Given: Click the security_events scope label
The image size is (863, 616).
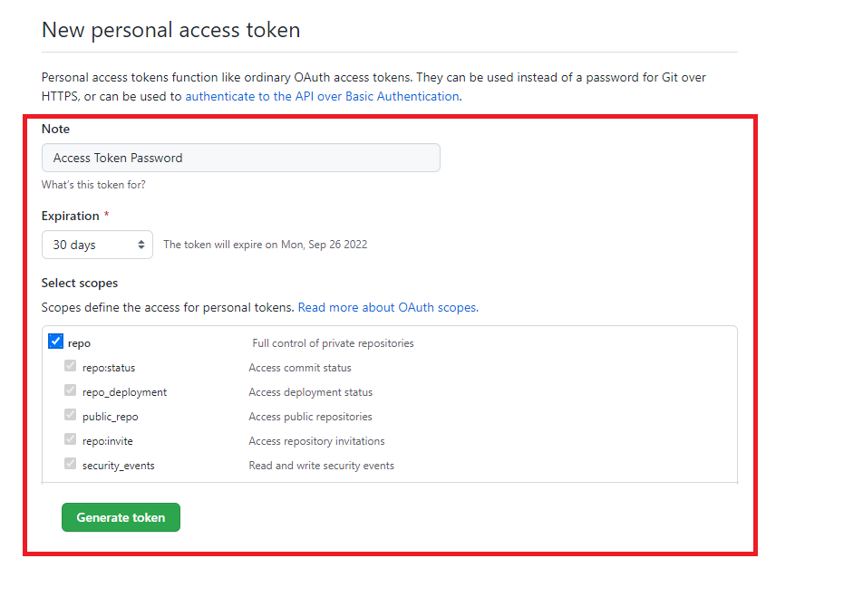Looking at the screenshot, I should coord(119,466).
